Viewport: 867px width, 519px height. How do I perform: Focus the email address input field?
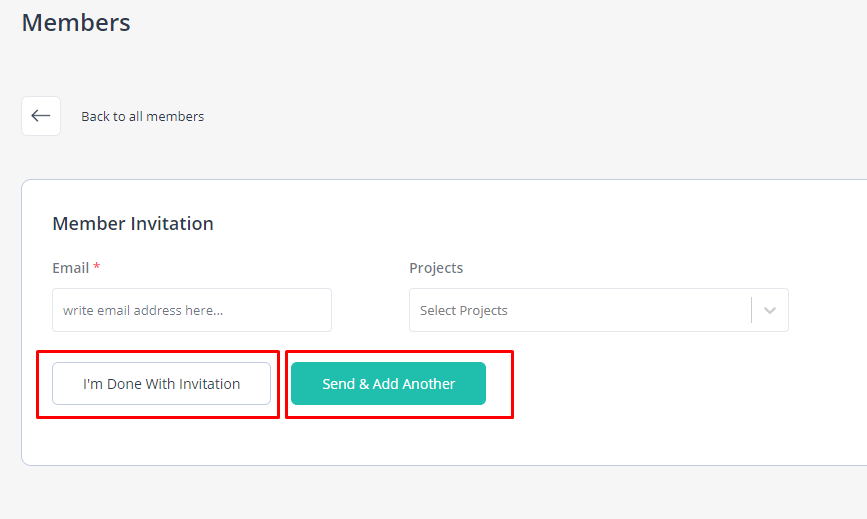click(x=192, y=310)
